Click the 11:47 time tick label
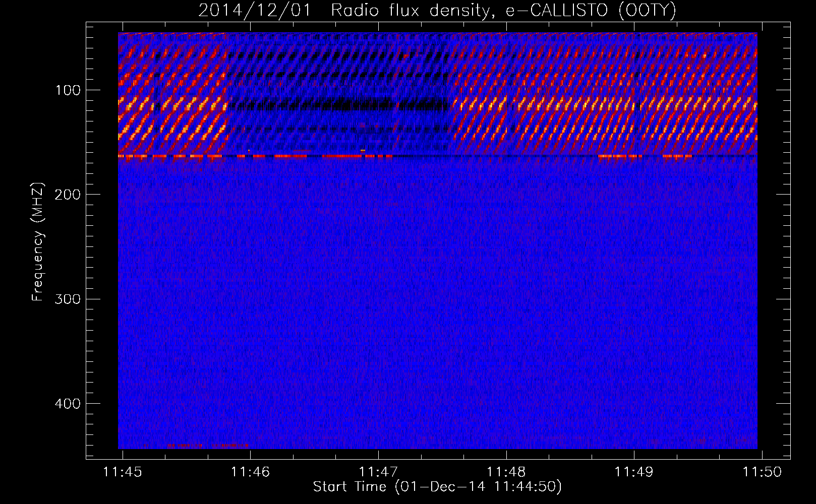 click(x=378, y=472)
